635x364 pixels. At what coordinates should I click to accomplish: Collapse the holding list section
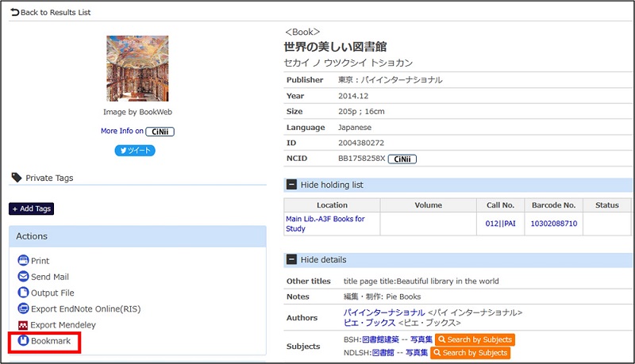pos(291,185)
